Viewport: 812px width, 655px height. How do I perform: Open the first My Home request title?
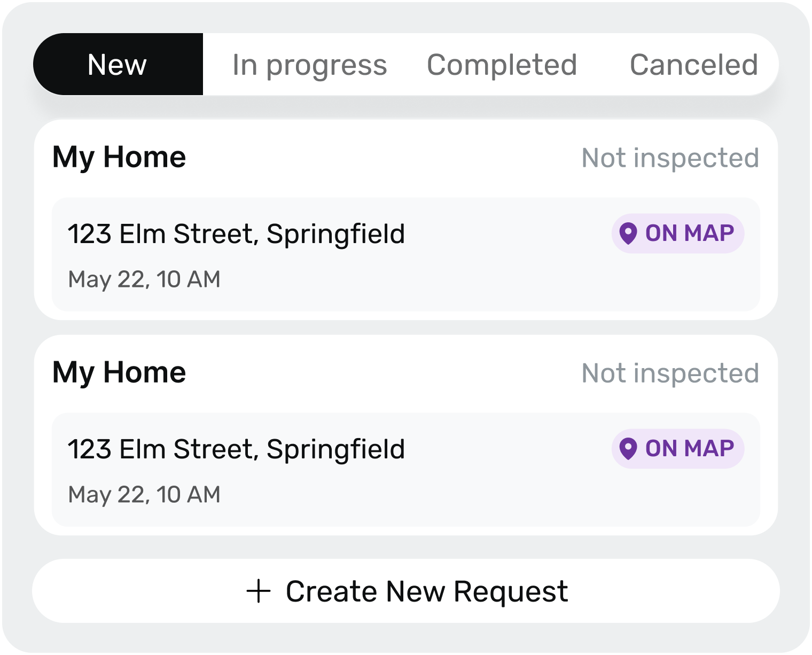point(119,157)
